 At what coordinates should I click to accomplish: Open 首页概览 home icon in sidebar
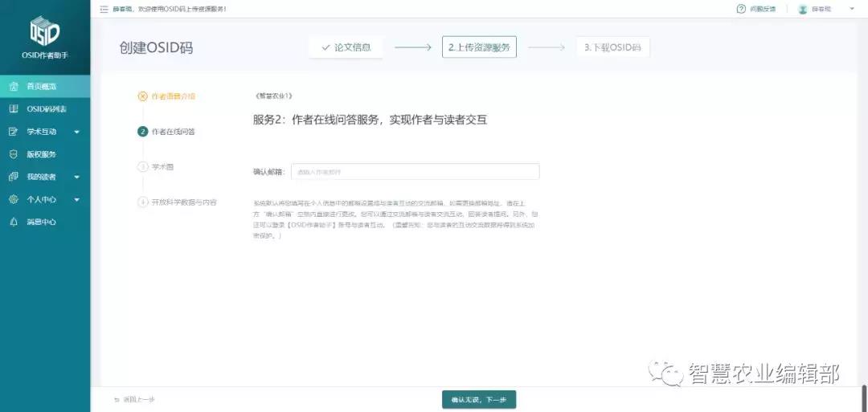[13, 86]
